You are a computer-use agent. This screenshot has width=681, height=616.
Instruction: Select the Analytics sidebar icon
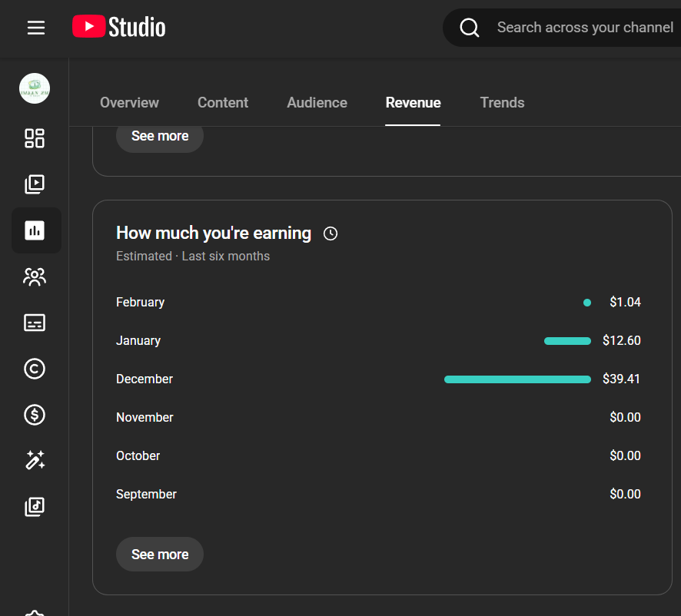point(35,230)
